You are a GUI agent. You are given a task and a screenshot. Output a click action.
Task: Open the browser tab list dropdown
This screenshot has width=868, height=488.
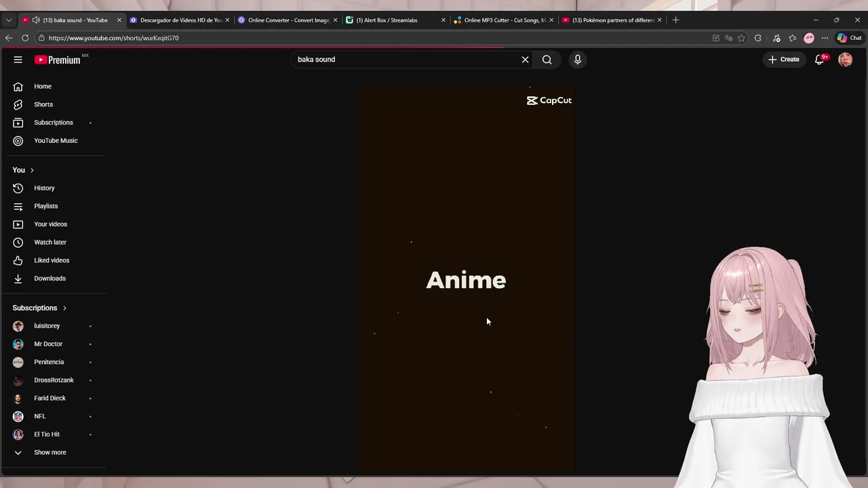[x=8, y=20]
